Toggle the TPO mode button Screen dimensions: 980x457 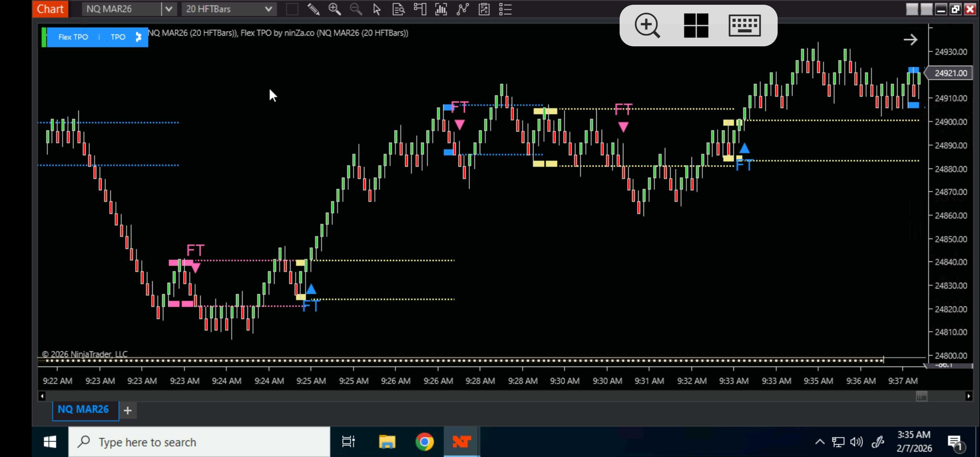pos(118,37)
